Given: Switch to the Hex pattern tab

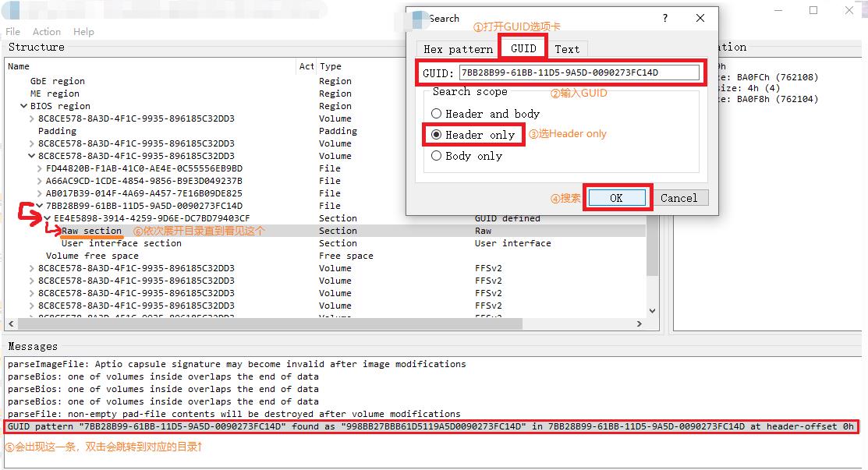Looking at the screenshot, I should click(458, 49).
